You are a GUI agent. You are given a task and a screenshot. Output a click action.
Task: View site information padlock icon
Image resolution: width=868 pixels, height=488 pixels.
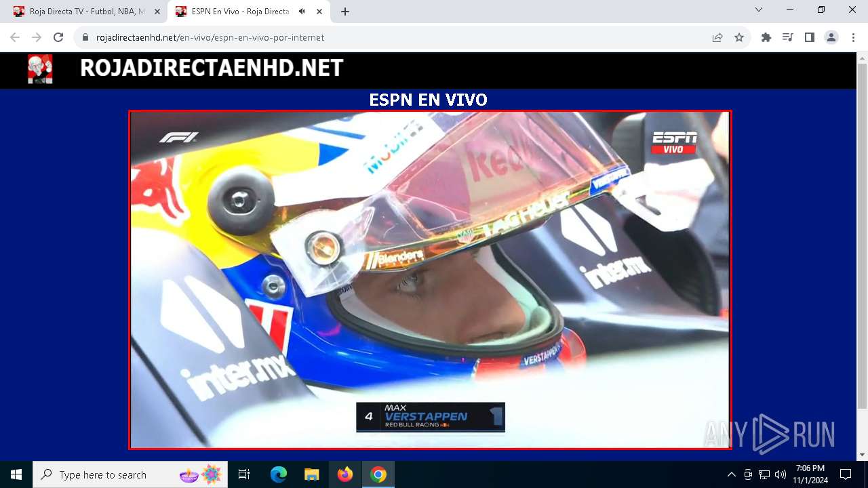tap(85, 38)
